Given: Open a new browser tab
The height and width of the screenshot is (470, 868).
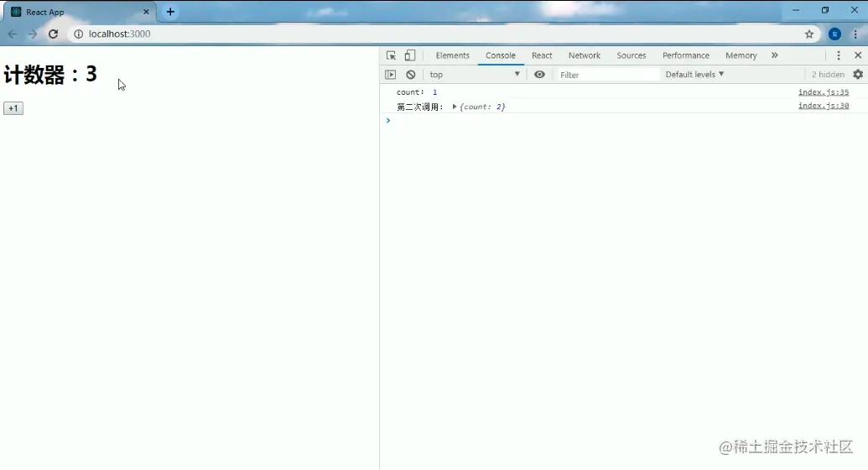Looking at the screenshot, I should pos(170,12).
